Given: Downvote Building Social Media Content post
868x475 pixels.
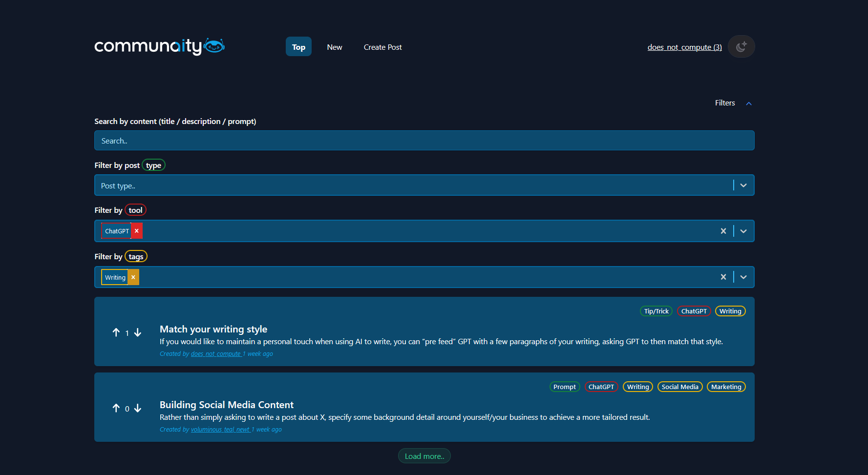Looking at the screenshot, I should pos(138,408).
